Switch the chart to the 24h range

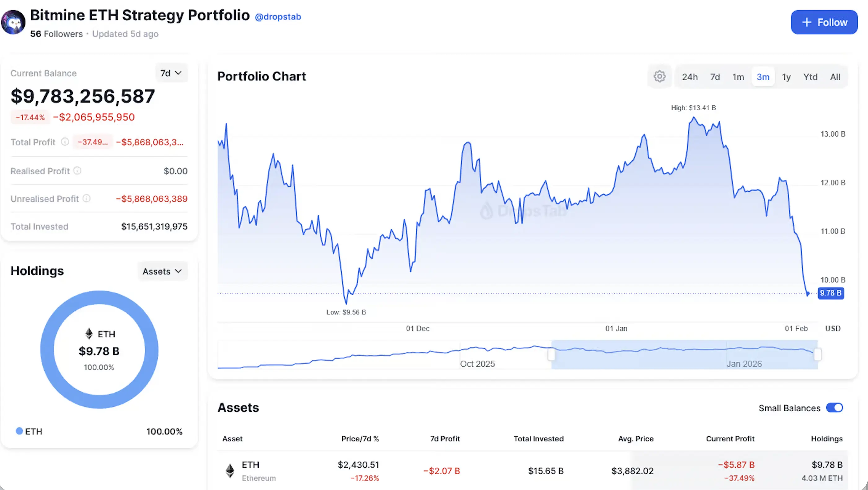pyautogui.click(x=690, y=77)
